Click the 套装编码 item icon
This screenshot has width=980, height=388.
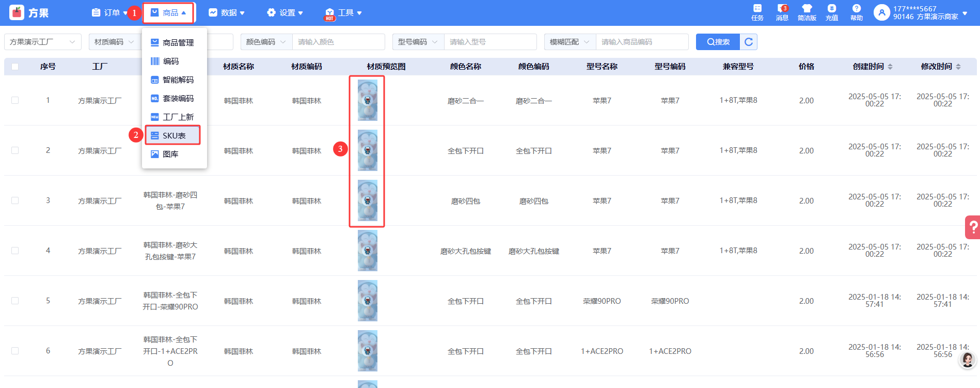[x=155, y=98]
